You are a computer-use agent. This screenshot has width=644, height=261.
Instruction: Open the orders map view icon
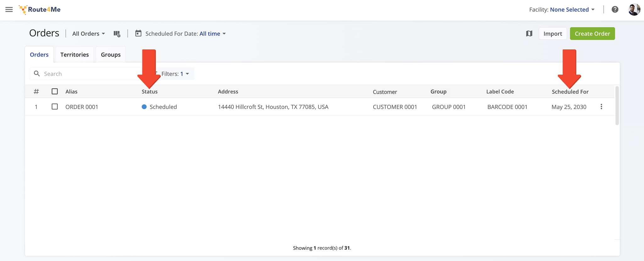(529, 33)
